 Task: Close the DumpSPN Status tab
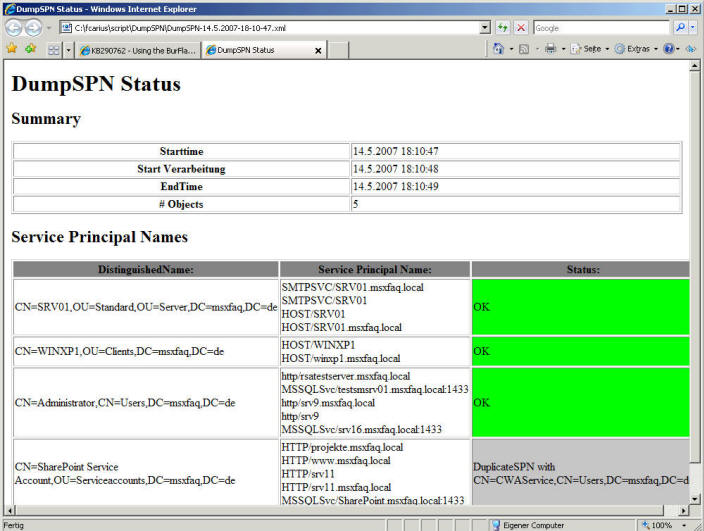click(x=318, y=51)
